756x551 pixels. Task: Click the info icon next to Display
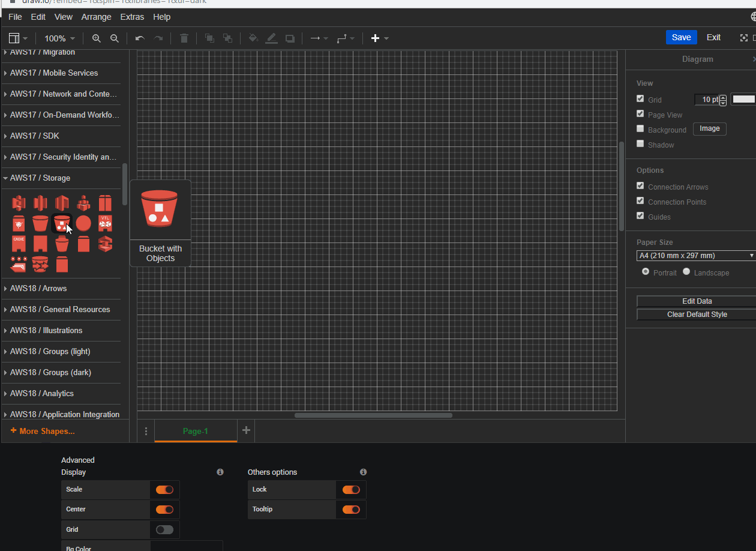pos(220,472)
